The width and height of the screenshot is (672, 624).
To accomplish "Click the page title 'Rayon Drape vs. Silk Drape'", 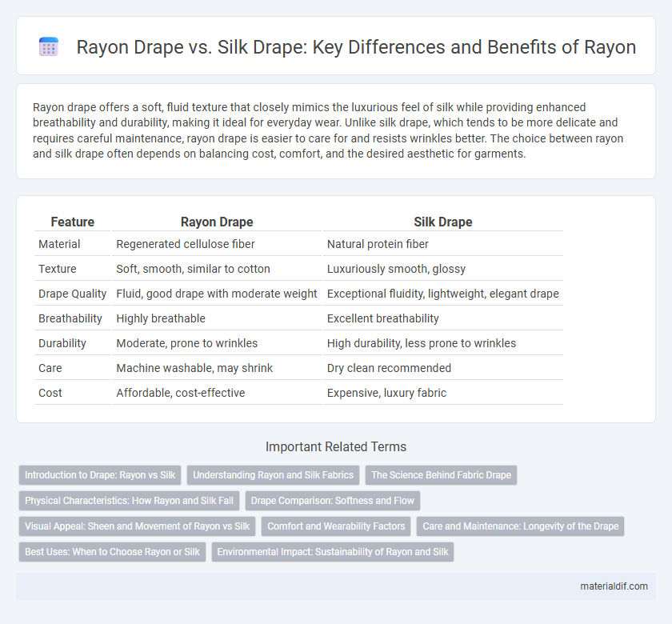I will 190,46.
